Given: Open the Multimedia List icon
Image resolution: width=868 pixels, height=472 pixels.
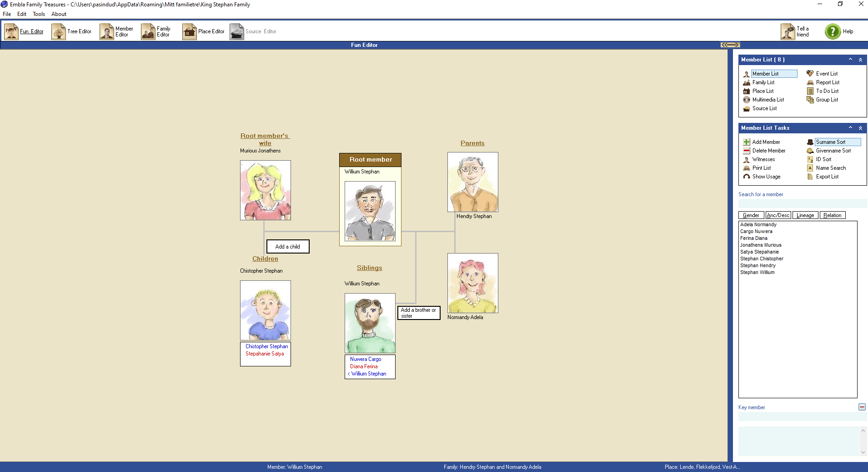Looking at the screenshot, I should (x=747, y=100).
